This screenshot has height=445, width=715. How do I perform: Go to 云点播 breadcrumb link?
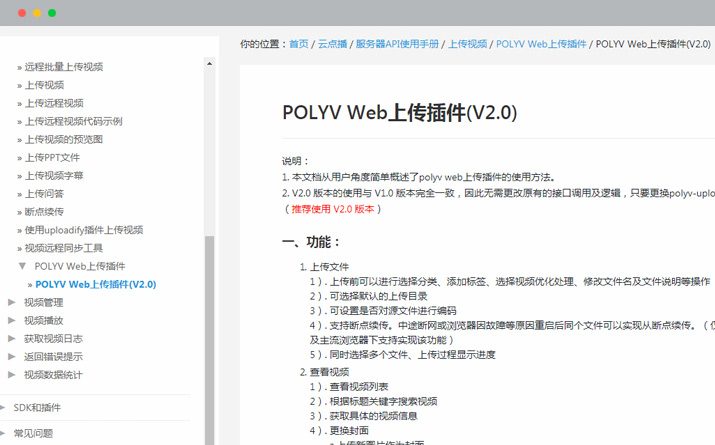pos(332,44)
